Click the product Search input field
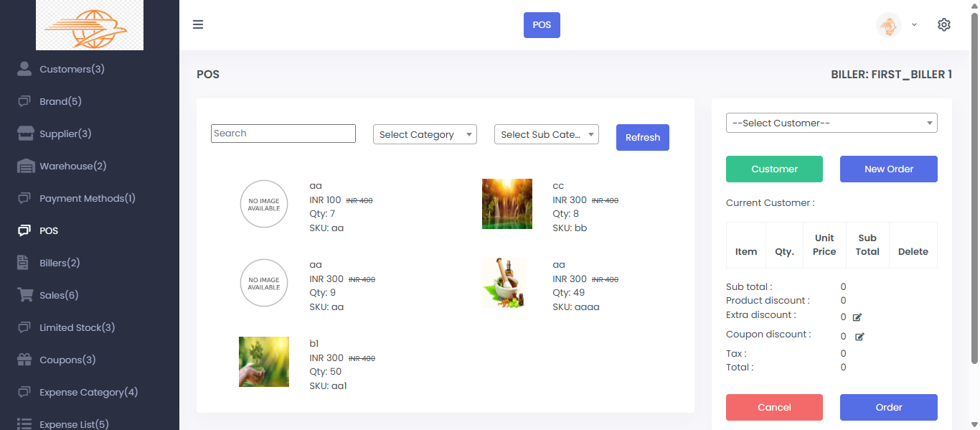The image size is (980, 430). click(x=283, y=134)
